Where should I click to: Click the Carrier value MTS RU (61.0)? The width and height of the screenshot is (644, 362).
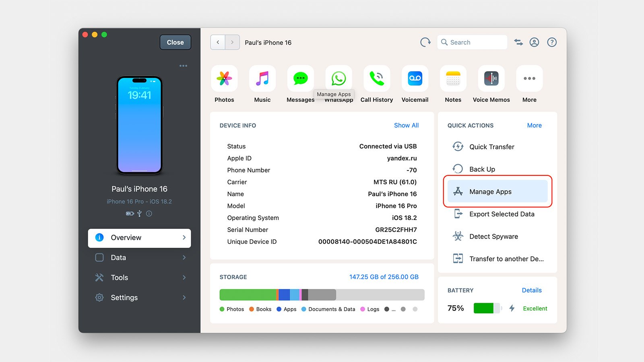[395, 182]
